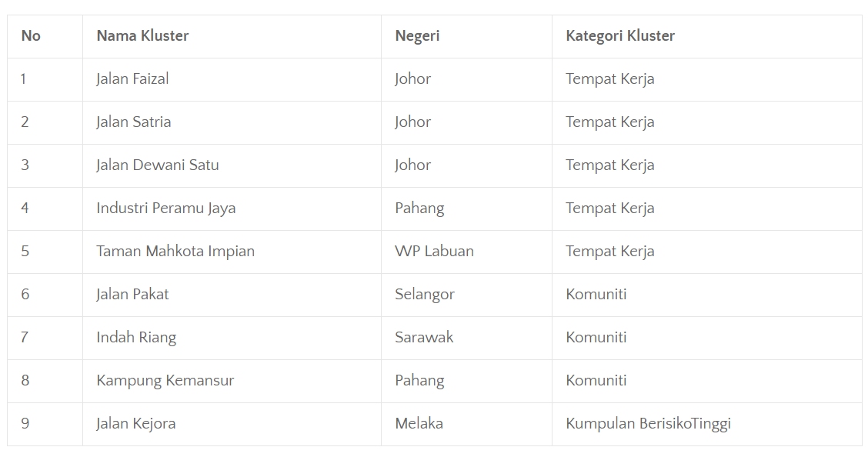Click the "Indah Riang" cell

click(135, 338)
